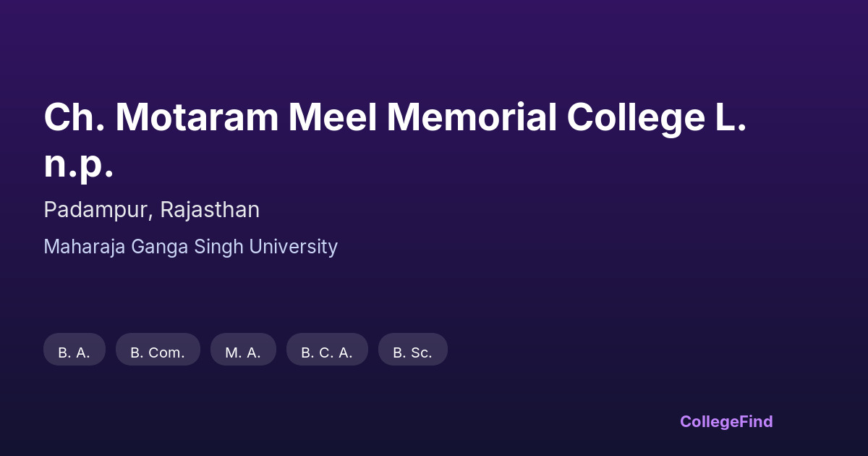The image size is (868, 456).
Task: Click the word "Padampur" in location
Action: pyautogui.click(x=95, y=210)
